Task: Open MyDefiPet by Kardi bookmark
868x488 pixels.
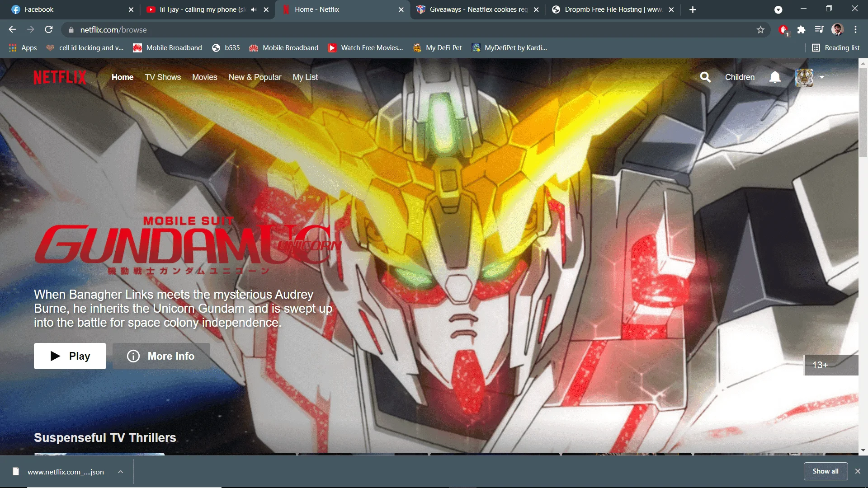Action: pos(509,48)
